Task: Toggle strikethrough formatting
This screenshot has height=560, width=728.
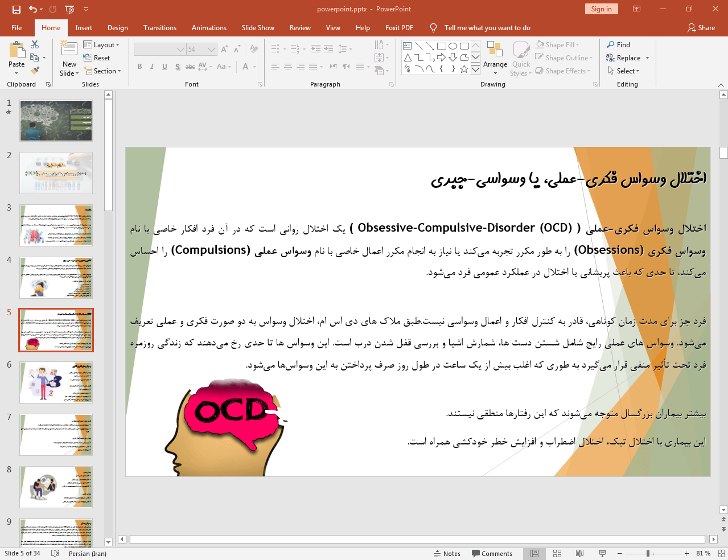Action: (x=190, y=67)
